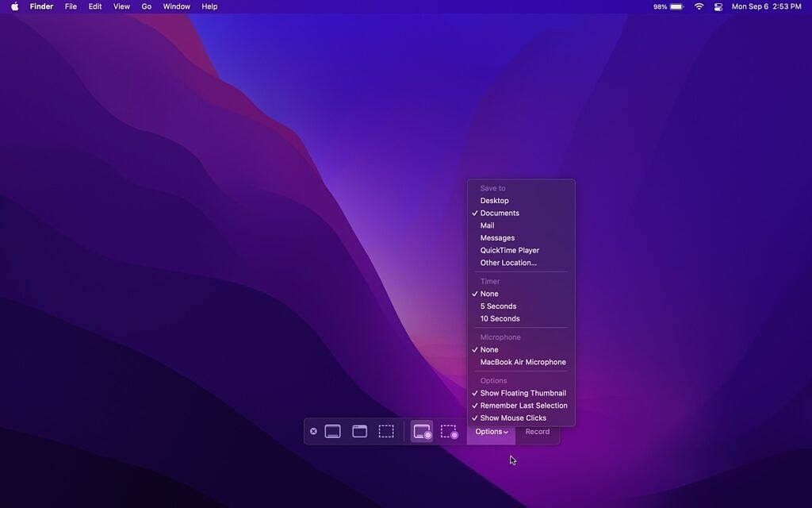The image size is (812, 508).
Task: Choose Desktop as the save location
Action: [x=494, y=200]
